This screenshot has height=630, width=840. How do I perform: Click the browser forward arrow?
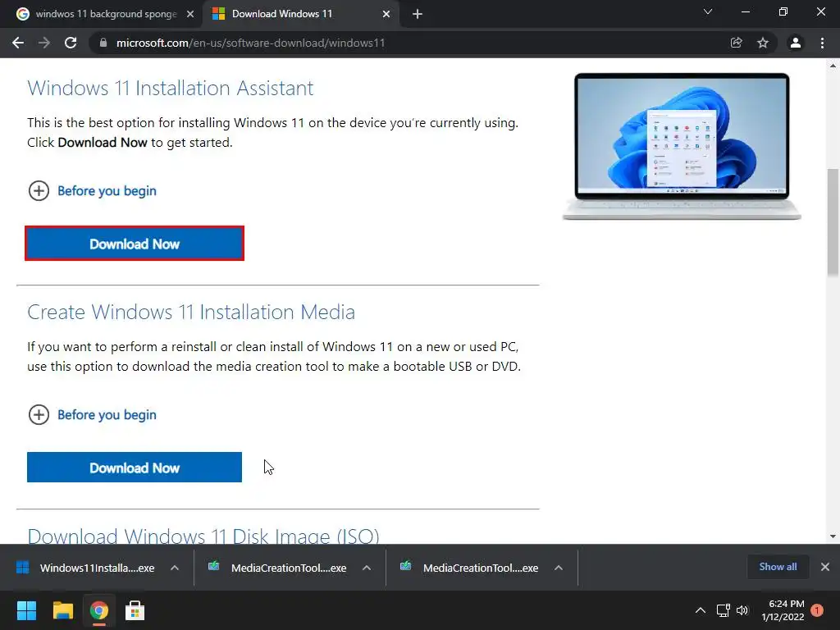point(44,43)
